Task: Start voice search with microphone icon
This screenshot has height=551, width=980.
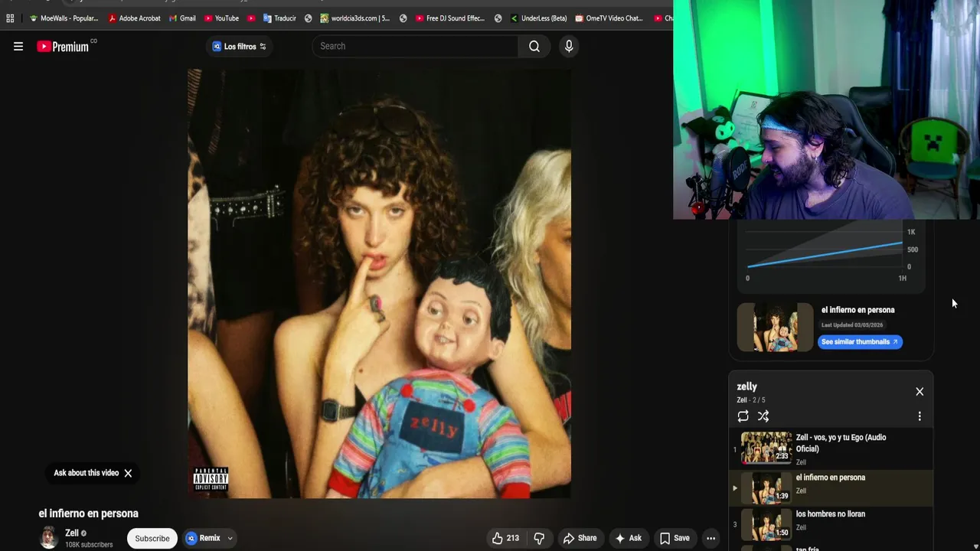Action: tap(569, 47)
